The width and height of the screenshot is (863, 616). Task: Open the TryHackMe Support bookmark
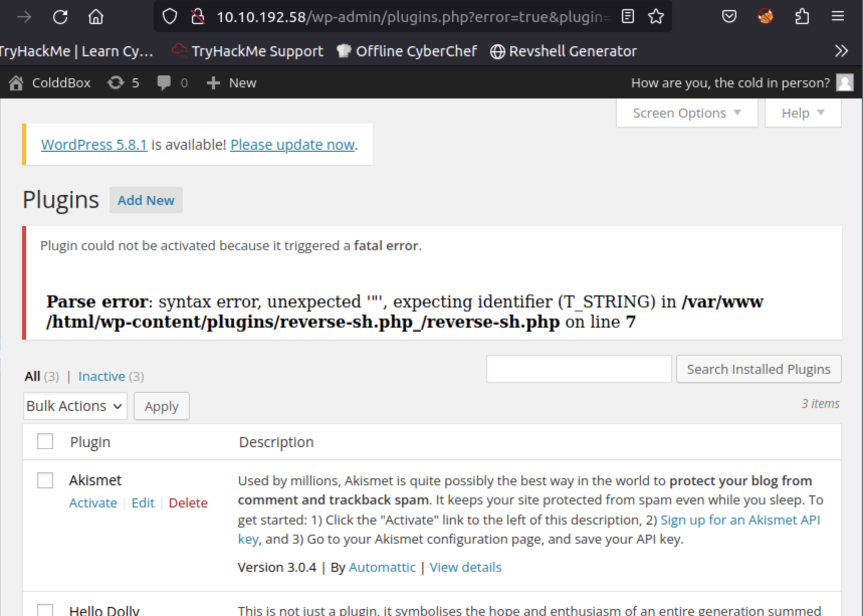coord(248,51)
